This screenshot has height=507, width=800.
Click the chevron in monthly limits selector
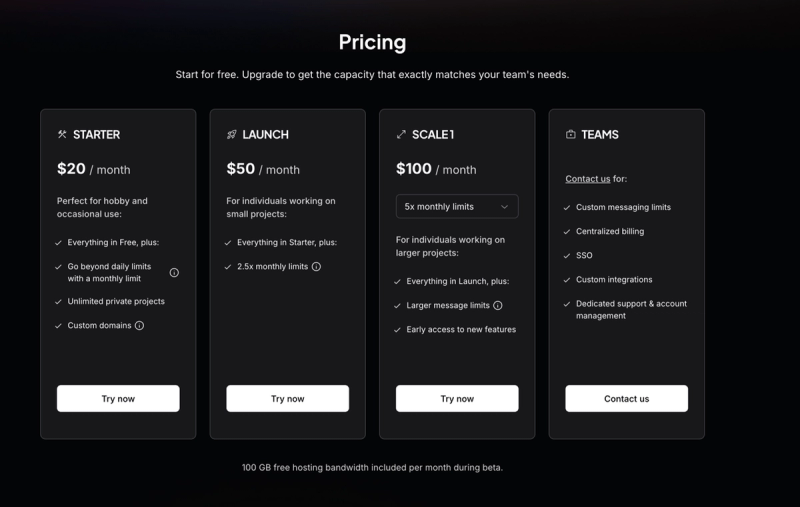coord(504,207)
